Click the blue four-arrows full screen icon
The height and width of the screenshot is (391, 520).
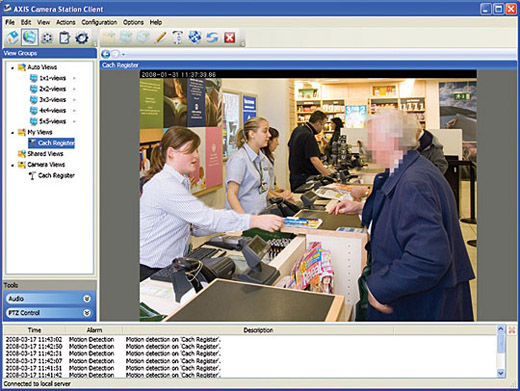tap(195, 37)
